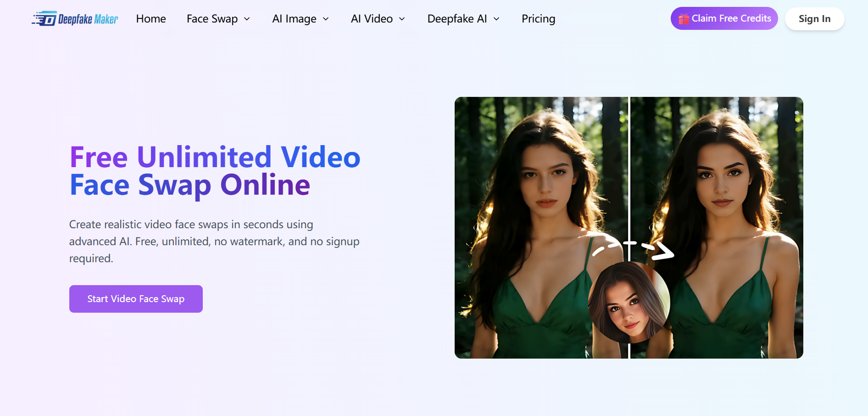The height and width of the screenshot is (416, 868).
Task: Click the Deepfake AI chevron arrow
Action: click(496, 19)
